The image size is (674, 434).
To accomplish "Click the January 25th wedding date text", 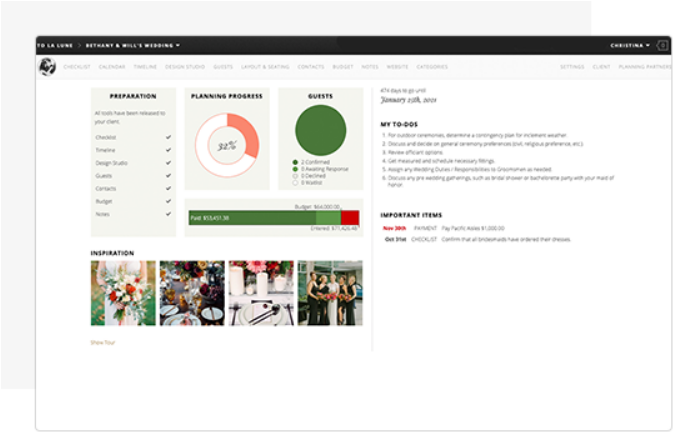I will tap(408, 100).
